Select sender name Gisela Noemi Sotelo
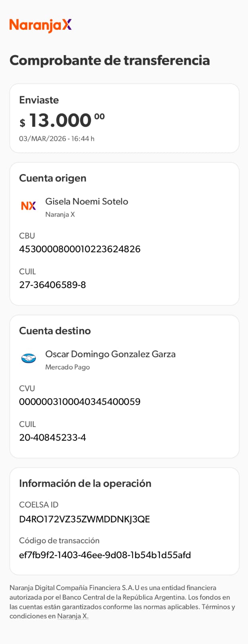Viewport: 248px width, 644px height. click(87, 201)
